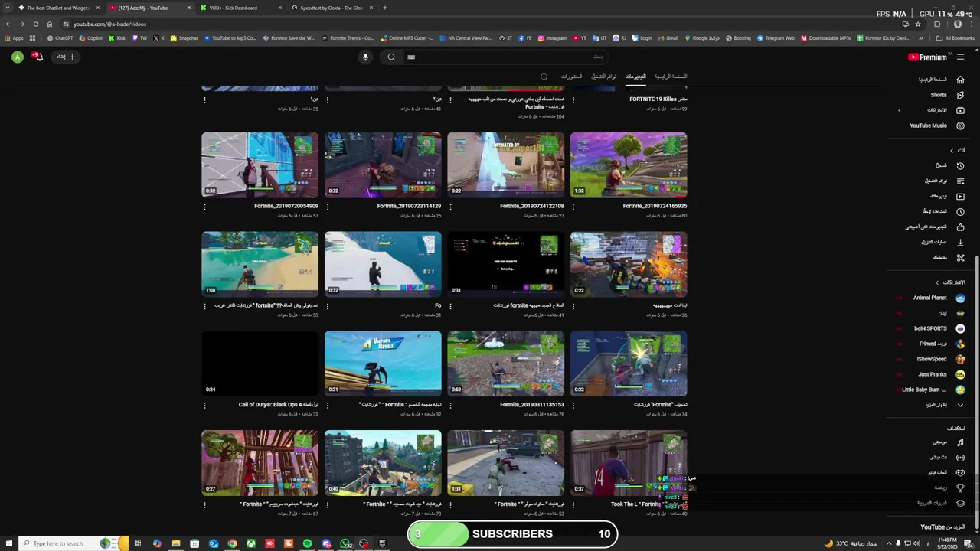Open Chrome from the Windows taskbar

[232, 543]
